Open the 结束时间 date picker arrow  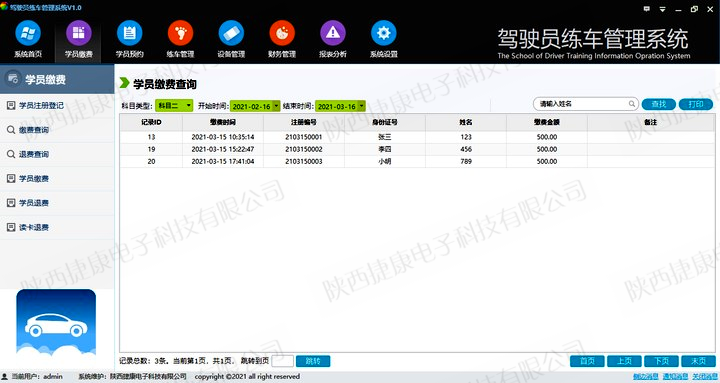pos(362,106)
